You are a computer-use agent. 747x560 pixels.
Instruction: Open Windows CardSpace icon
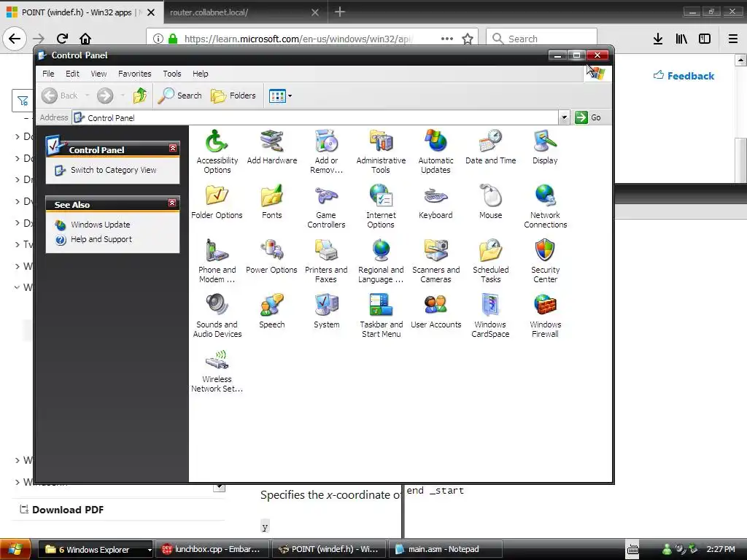pyautogui.click(x=490, y=316)
